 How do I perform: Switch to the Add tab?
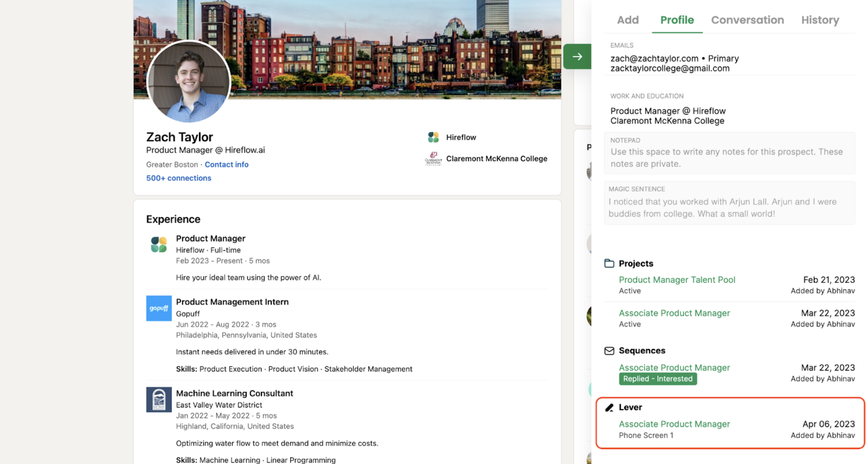[x=628, y=20]
